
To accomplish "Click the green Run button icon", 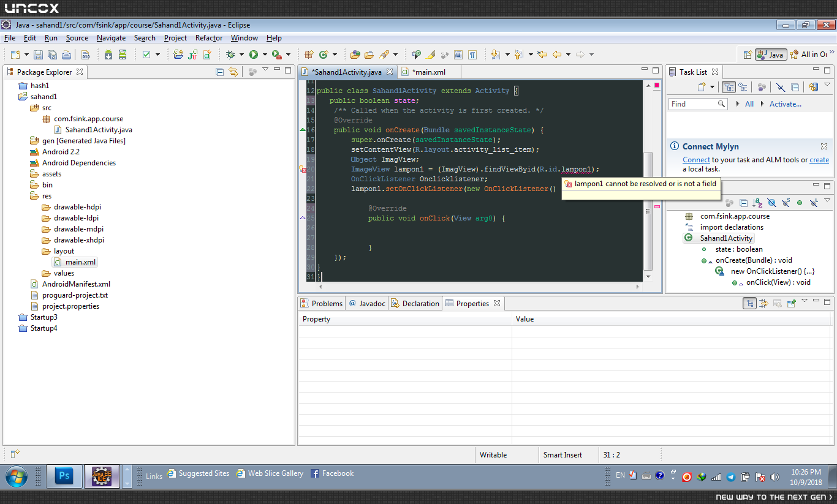I will click(x=253, y=55).
